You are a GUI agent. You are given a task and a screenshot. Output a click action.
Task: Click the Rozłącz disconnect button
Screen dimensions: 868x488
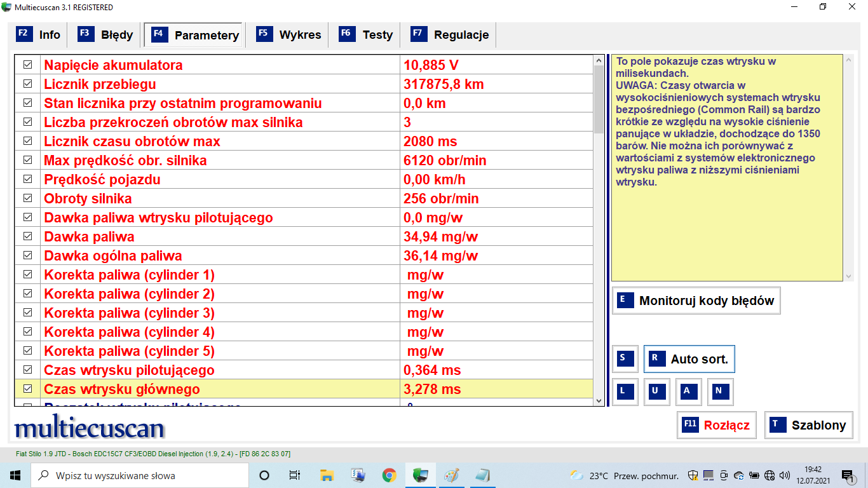coord(717,425)
